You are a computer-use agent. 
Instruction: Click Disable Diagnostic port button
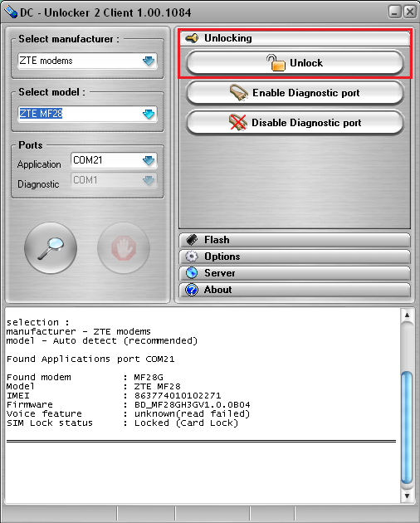click(295, 123)
